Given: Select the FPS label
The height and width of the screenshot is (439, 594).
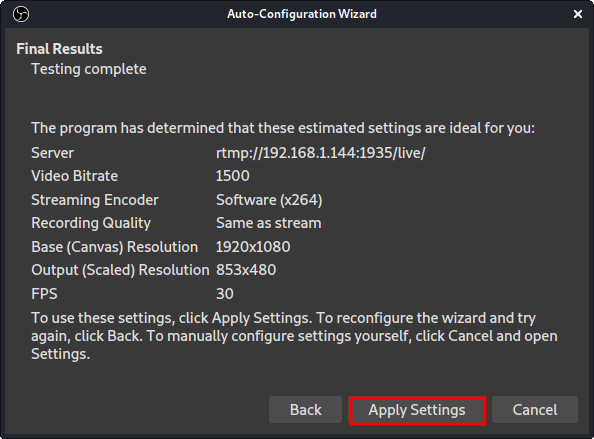Looking at the screenshot, I should point(44,294).
